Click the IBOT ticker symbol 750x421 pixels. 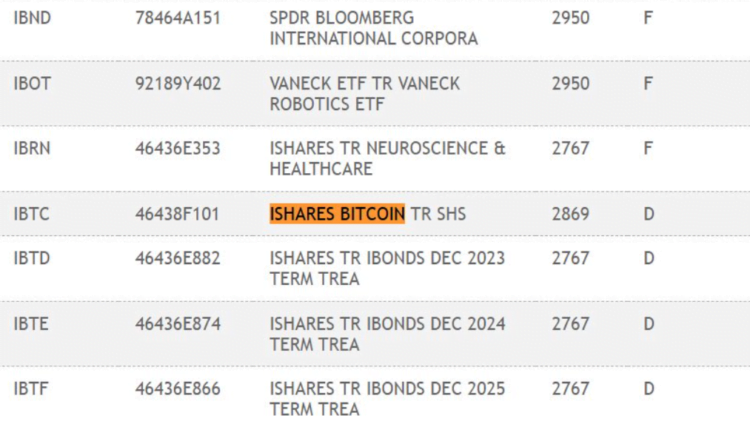[x=32, y=84]
